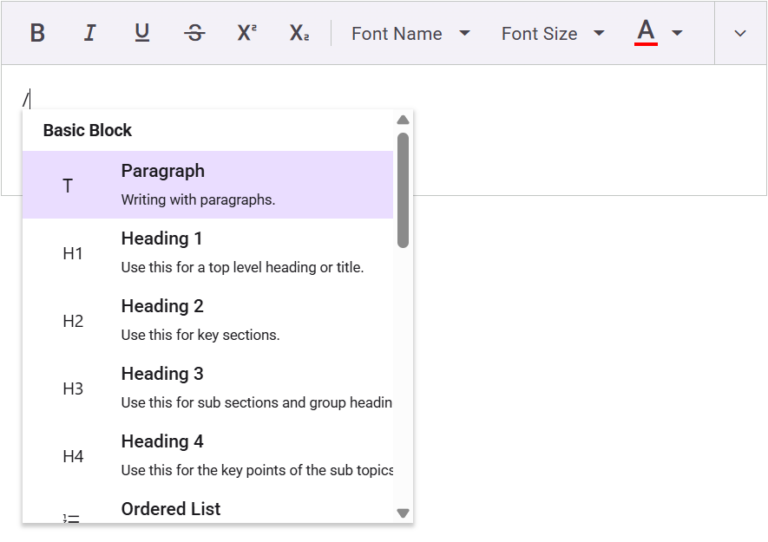The width and height of the screenshot is (768, 542).
Task: Click the popup scrollbar up arrow
Action: [403, 120]
